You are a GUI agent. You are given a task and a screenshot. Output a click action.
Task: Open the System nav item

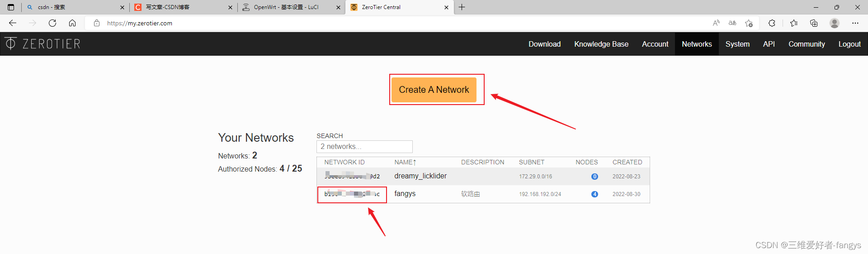click(737, 44)
